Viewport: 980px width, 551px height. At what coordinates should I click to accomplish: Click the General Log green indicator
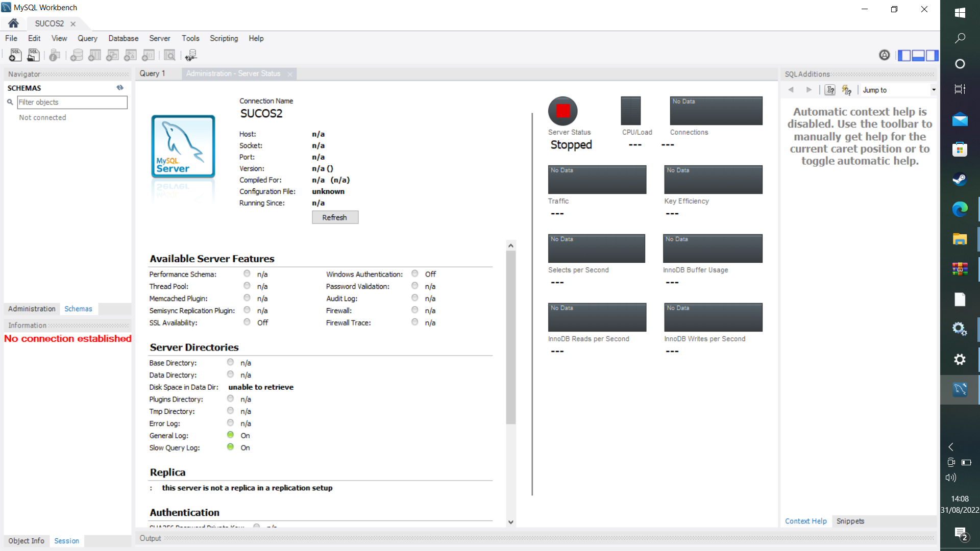[x=231, y=435]
